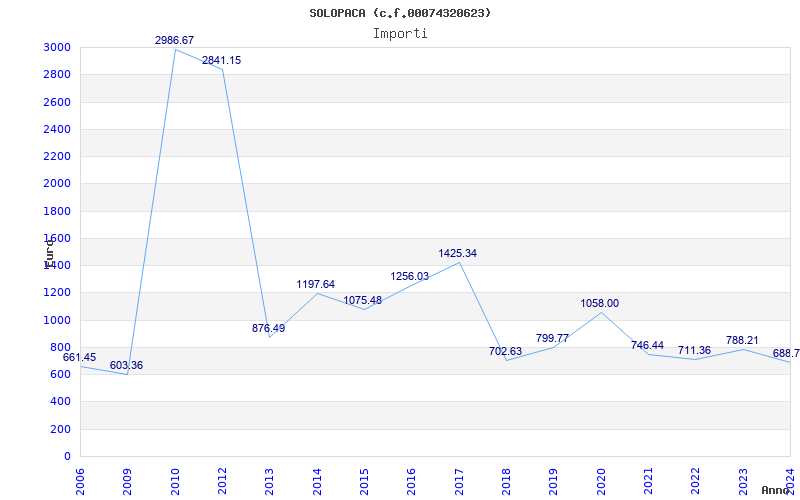Click x-axis year 2017
The width and height of the screenshot is (800, 500).
click(459, 482)
